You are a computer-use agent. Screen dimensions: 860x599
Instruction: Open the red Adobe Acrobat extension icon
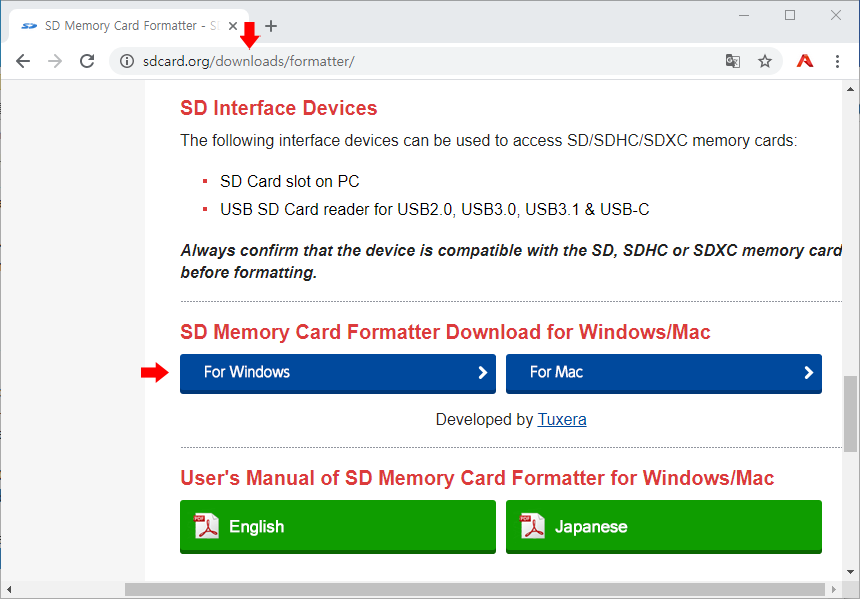805,61
